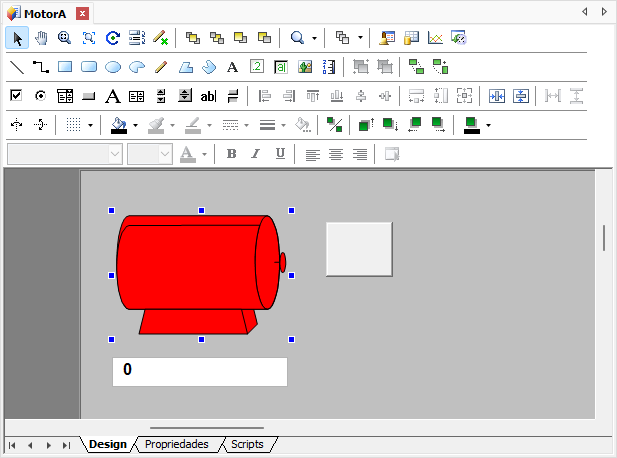Viewport: 617px width, 458px height.
Task: Activate the hand pan tool
Action: coord(41,38)
